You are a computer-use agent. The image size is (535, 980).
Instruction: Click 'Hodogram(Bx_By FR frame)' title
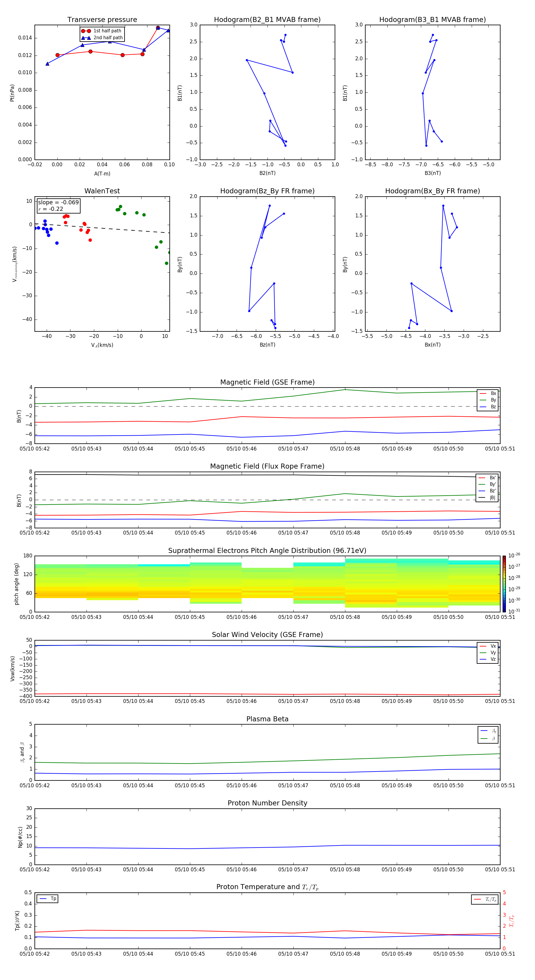432,191
